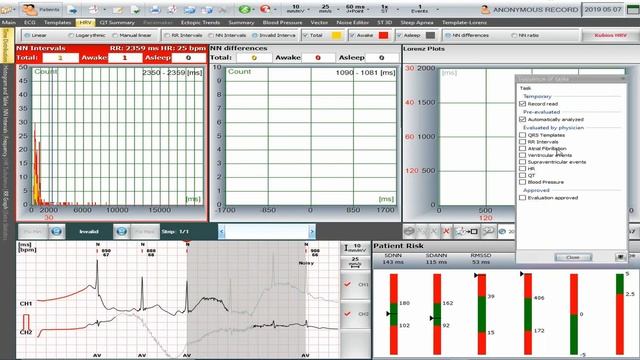
Task: Check QRS Templates in task dialog
Action: [522, 135]
